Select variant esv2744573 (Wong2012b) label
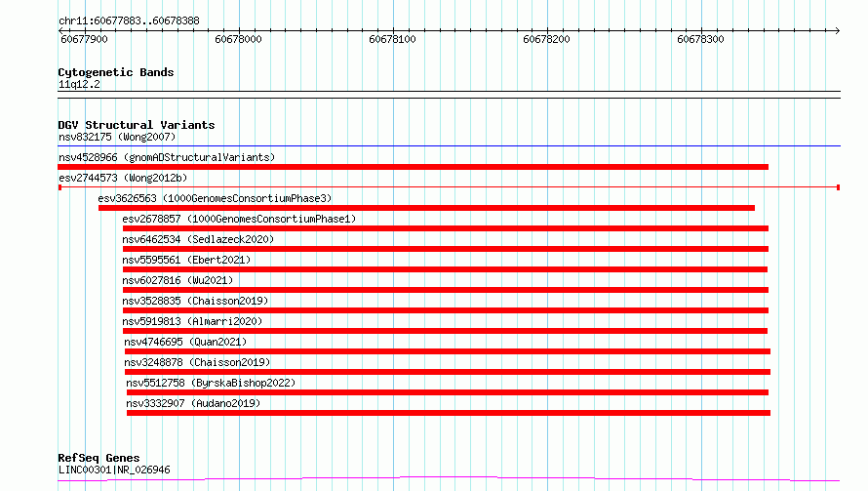The width and height of the screenshot is (868, 491). click(x=123, y=178)
